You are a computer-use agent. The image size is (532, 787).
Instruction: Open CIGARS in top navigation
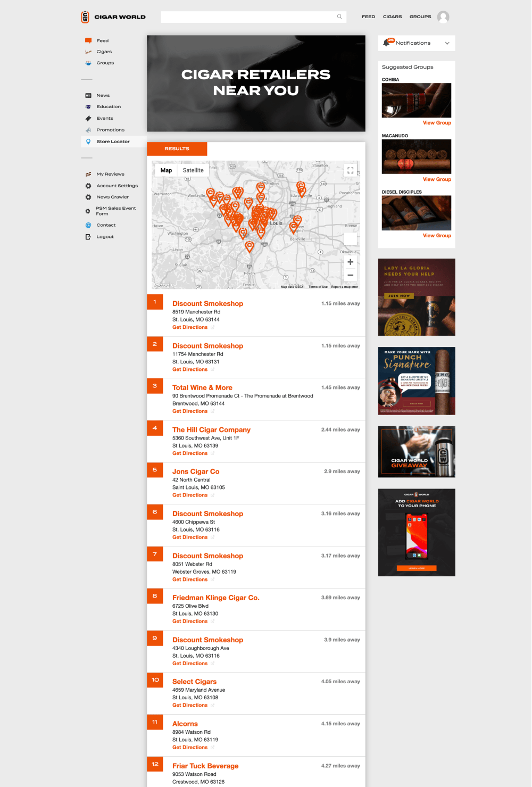393,16
